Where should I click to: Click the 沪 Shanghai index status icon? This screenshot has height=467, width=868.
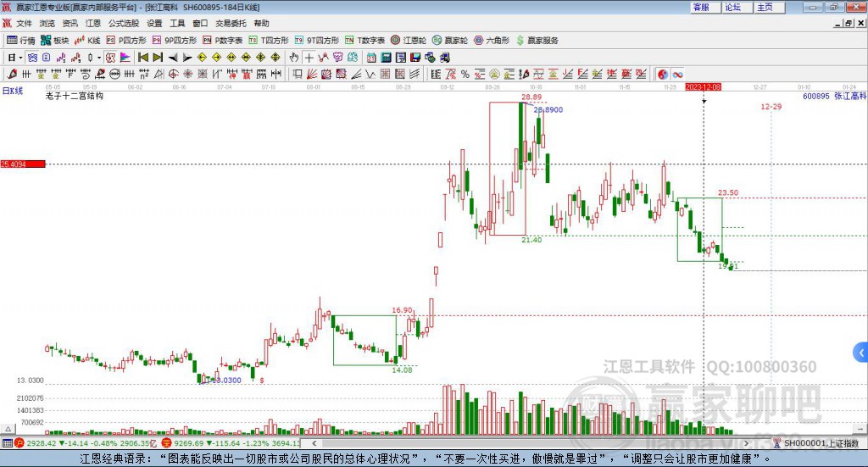[x=19, y=443]
